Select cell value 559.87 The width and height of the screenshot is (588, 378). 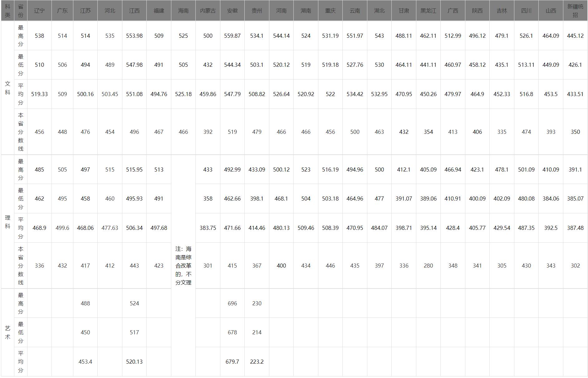[x=232, y=36]
